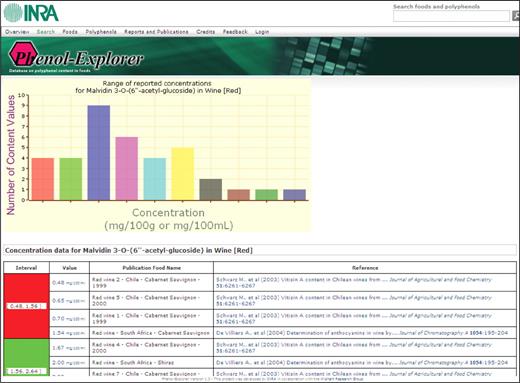Open the Feedback menu item
520x383 pixels.
(235, 32)
